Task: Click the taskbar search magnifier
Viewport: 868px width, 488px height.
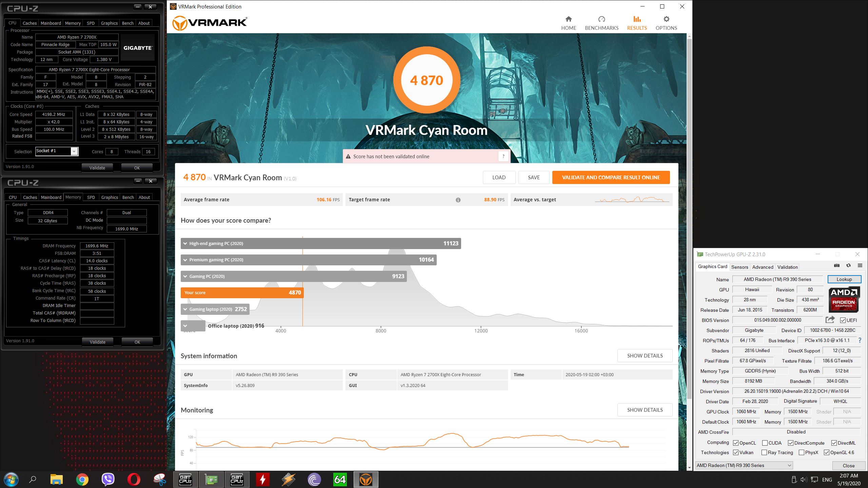Action: point(33,480)
